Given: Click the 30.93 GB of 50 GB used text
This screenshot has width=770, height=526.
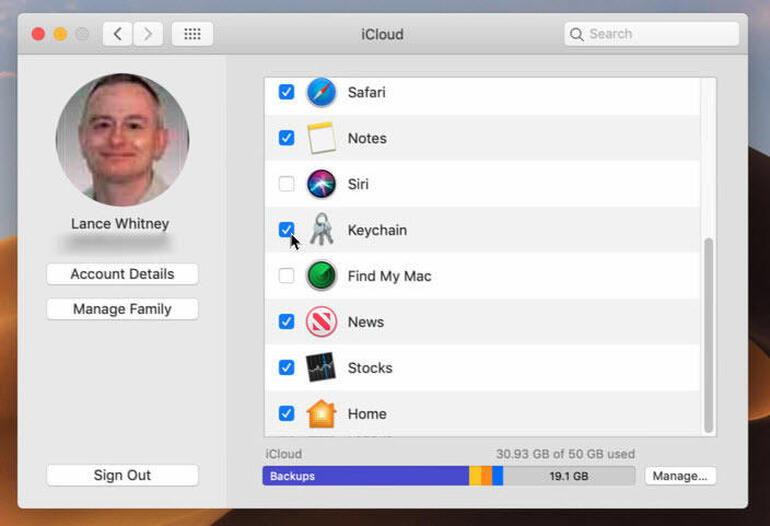Looking at the screenshot, I should click(565, 454).
